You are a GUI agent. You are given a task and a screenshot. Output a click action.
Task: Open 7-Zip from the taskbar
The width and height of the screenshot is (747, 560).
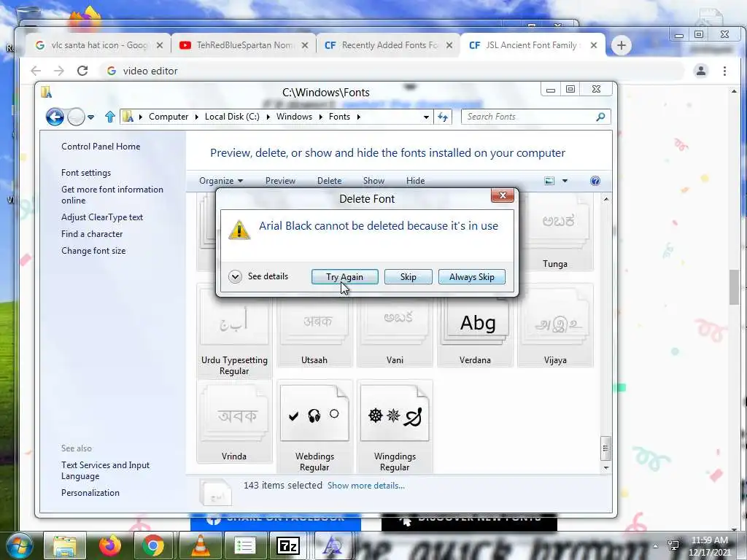(288, 545)
